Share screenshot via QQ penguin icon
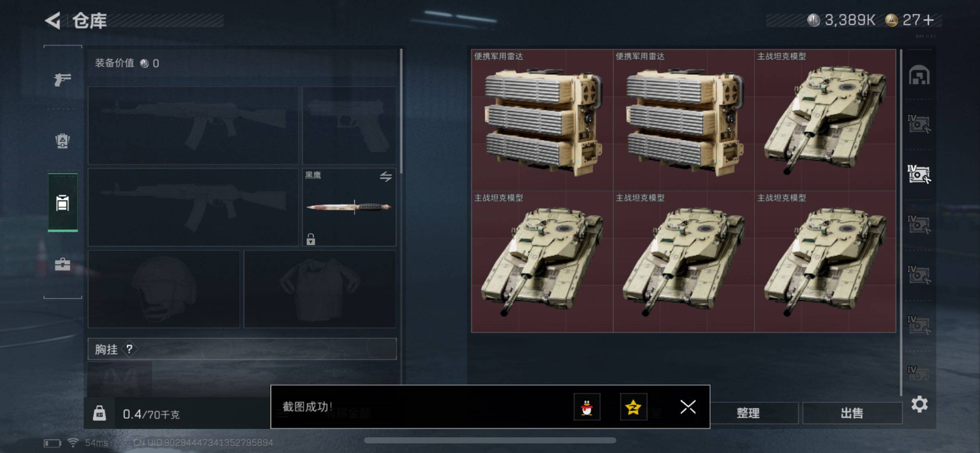Image resolution: width=980 pixels, height=453 pixels. (x=587, y=407)
